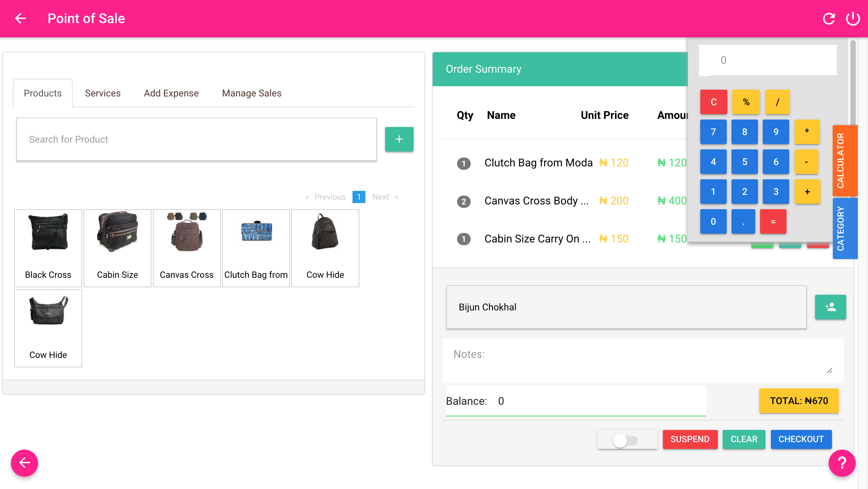Open the Products tab
This screenshot has width=868, height=489.
pyautogui.click(x=42, y=93)
